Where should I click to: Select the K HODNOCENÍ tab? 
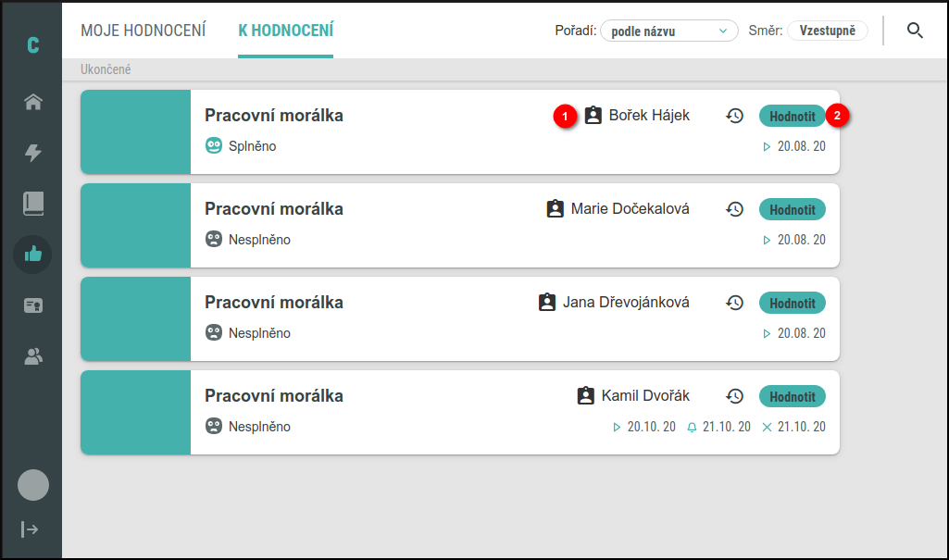286,31
